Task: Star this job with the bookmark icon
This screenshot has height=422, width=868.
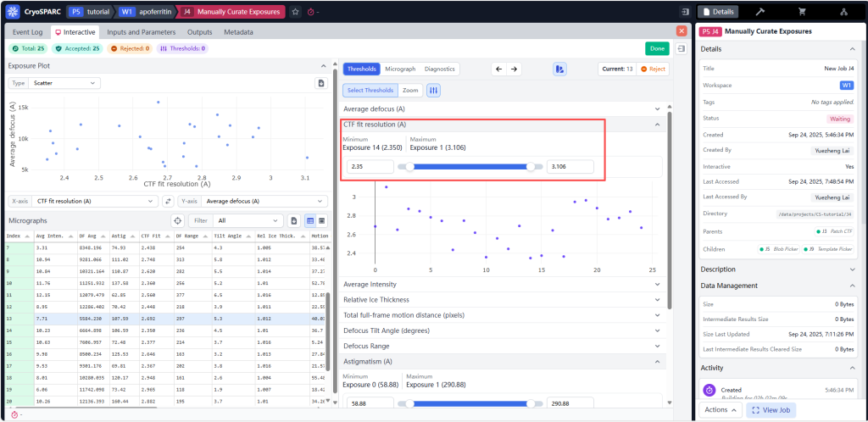Action: click(x=295, y=12)
